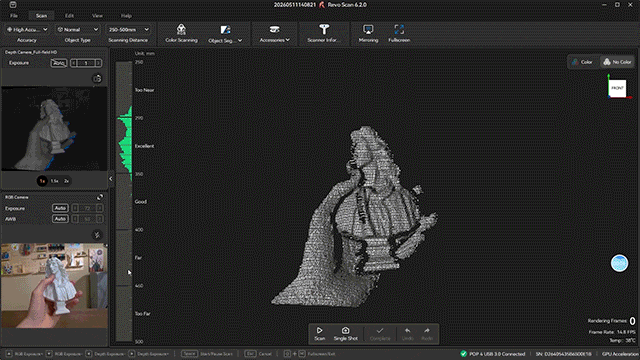640x360 pixels.
Task: Toggle Auto for RGB camera exposure
Action: pyautogui.click(x=60, y=208)
